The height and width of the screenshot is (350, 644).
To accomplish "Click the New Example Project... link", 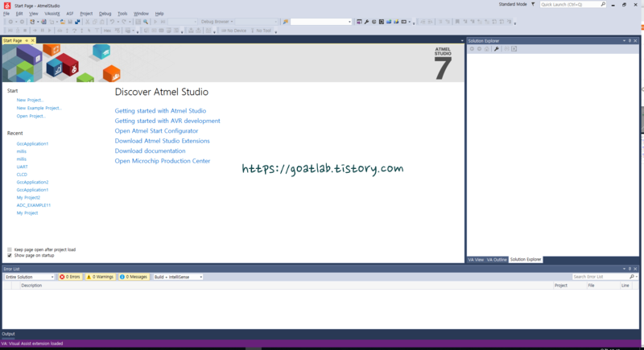I will coord(39,108).
